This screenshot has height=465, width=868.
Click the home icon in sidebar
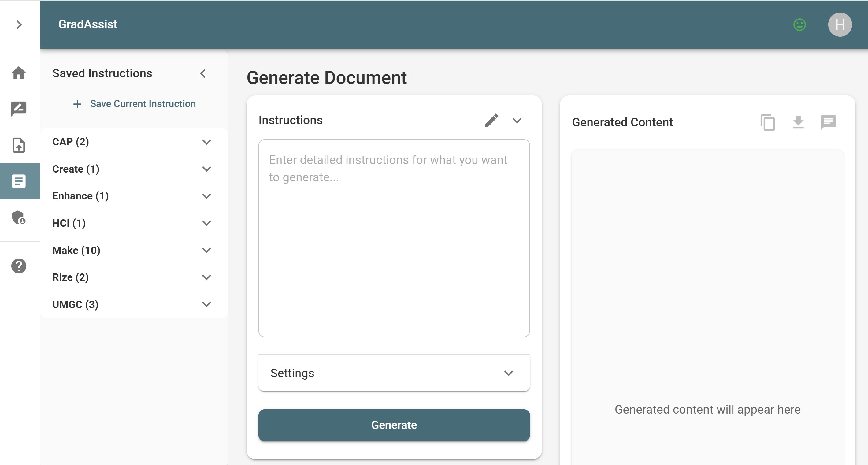click(19, 73)
